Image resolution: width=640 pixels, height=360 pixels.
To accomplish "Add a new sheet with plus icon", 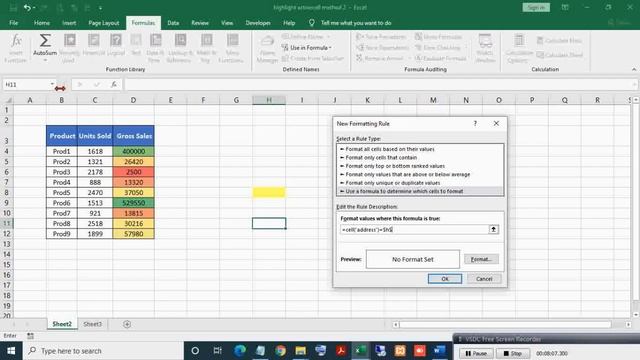I will [127, 324].
